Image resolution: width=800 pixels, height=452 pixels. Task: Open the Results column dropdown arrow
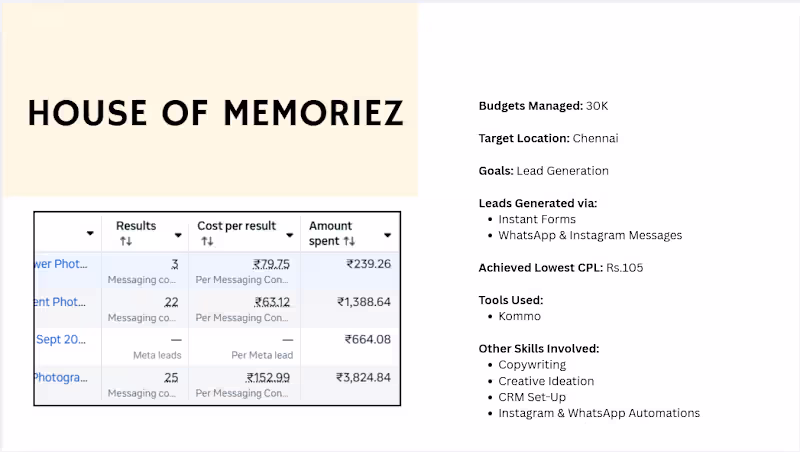point(178,235)
